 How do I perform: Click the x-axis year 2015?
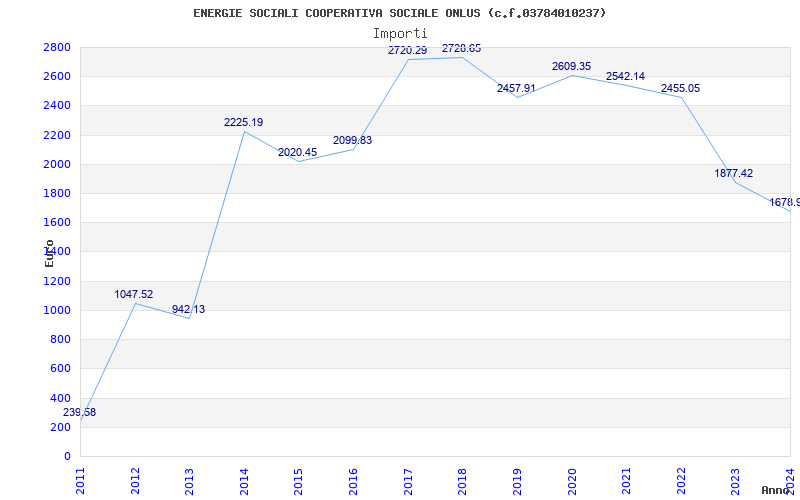tap(298, 482)
